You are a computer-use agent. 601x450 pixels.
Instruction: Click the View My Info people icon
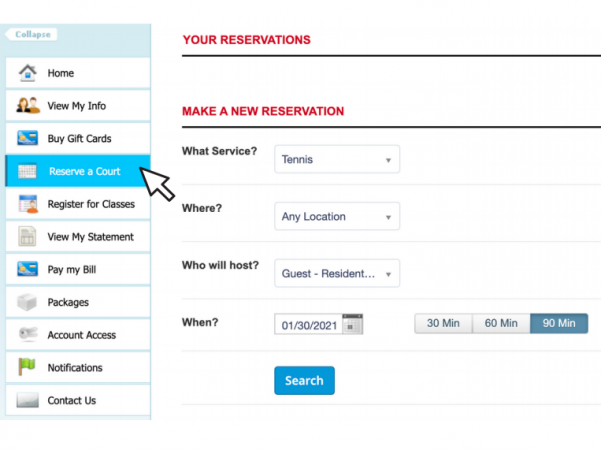click(x=28, y=106)
